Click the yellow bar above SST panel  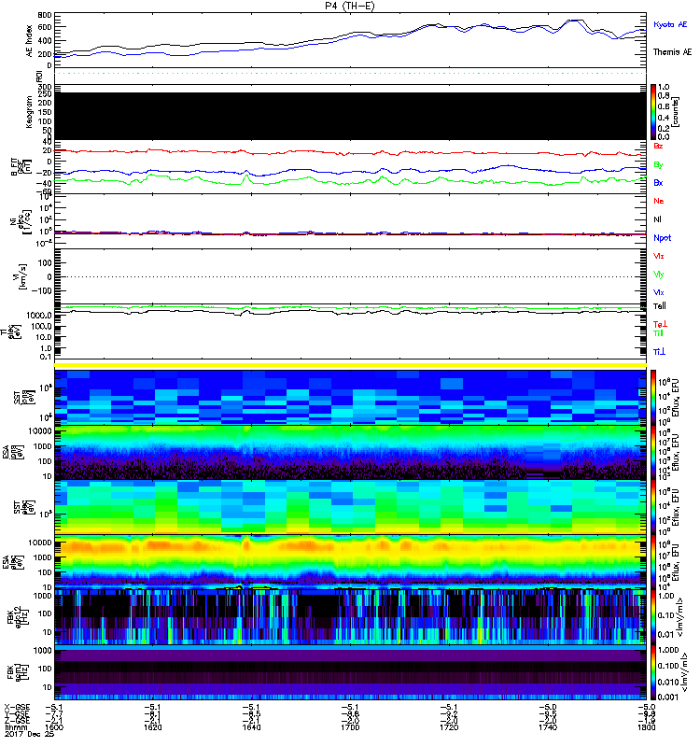pos(350,365)
